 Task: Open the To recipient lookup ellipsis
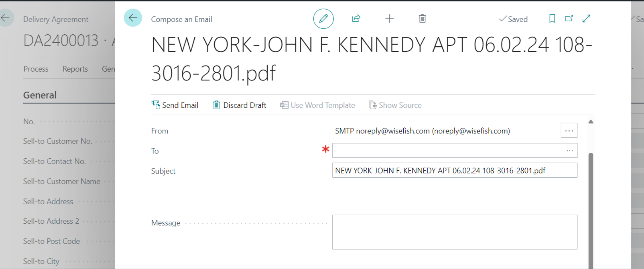pos(569,151)
